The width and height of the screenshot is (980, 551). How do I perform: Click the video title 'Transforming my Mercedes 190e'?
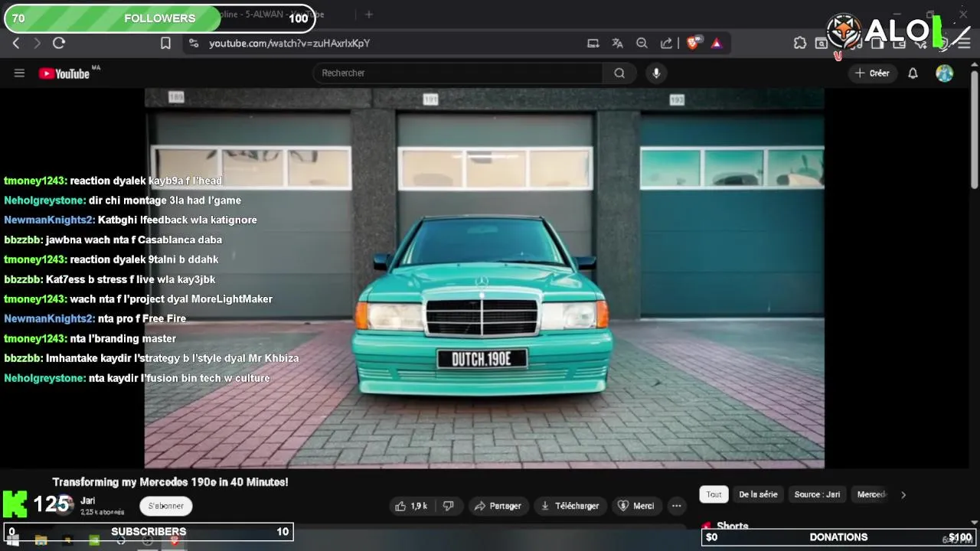[170, 482]
